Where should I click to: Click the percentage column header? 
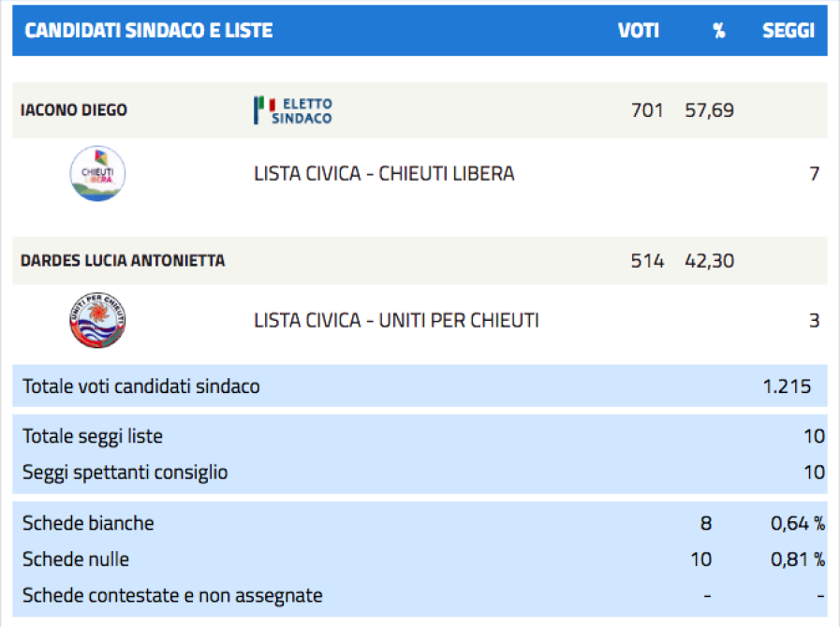(719, 31)
